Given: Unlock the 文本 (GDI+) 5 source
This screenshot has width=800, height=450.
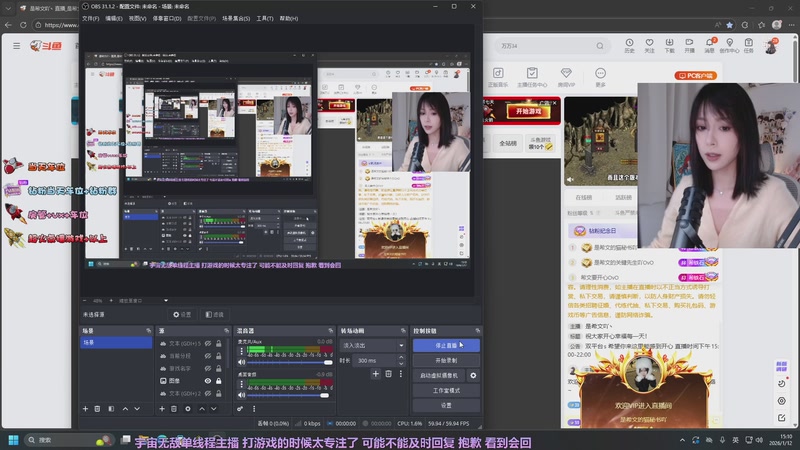Looking at the screenshot, I should click(218, 343).
